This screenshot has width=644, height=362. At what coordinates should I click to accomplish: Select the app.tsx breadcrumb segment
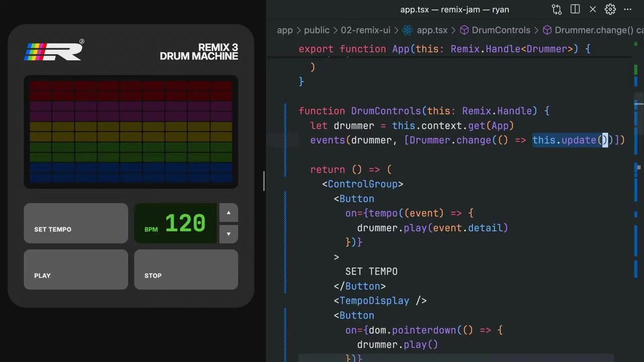[x=432, y=30]
